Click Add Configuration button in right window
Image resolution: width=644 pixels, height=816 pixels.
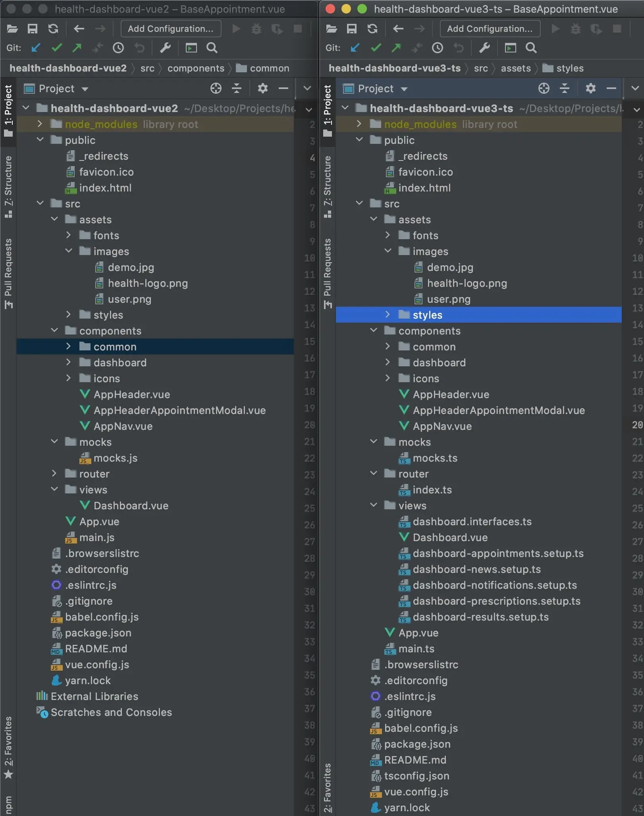[x=490, y=29]
